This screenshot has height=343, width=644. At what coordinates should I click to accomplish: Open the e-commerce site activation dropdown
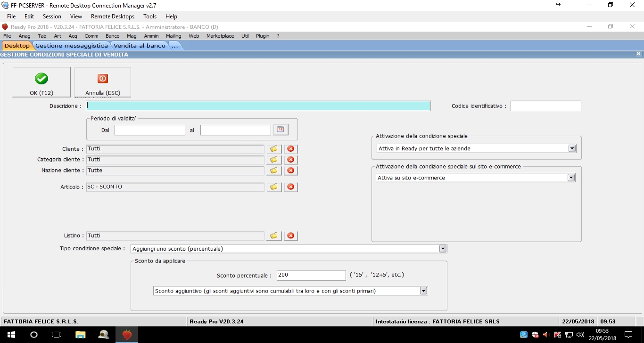[571, 178]
